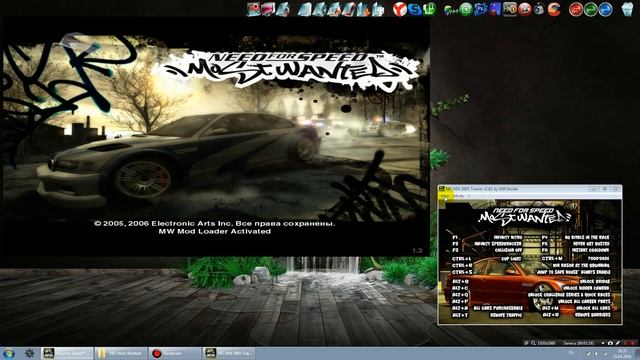The height and width of the screenshot is (360, 640).
Task: Click the taskbar clock
Action: [622, 353]
